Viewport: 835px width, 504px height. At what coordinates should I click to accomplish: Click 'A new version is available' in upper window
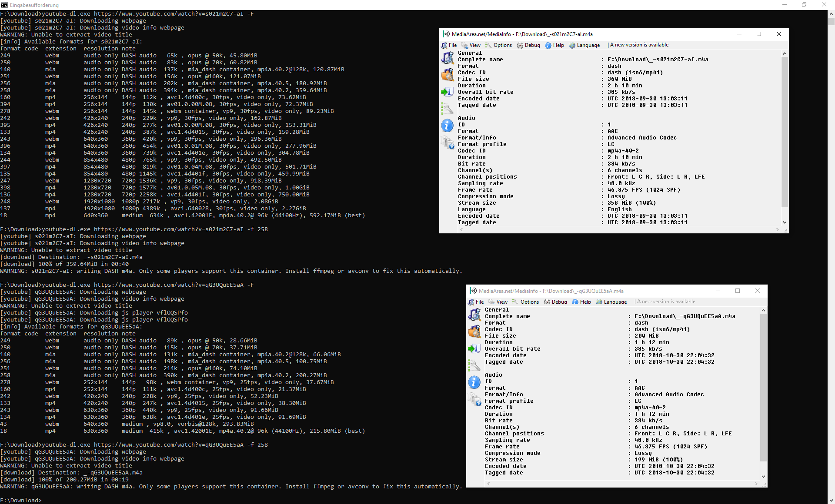click(639, 45)
